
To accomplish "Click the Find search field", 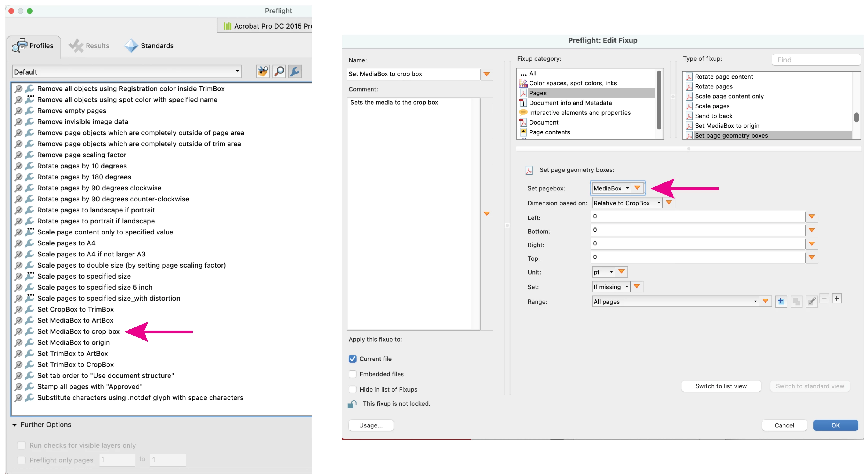I will coord(816,60).
